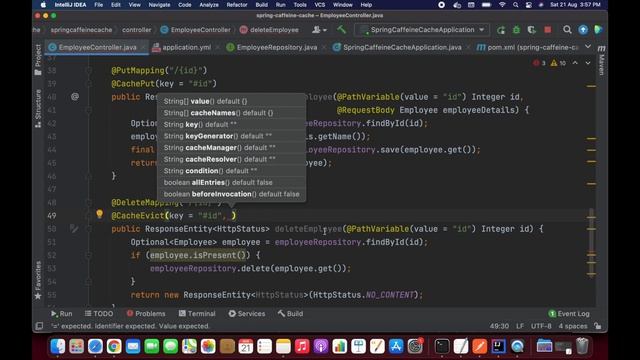Open the Terminal tool window
This screenshot has height=360, width=640.
point(197,313)
